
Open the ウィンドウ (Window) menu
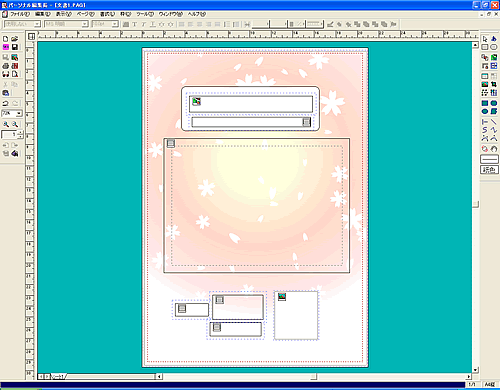171,14
